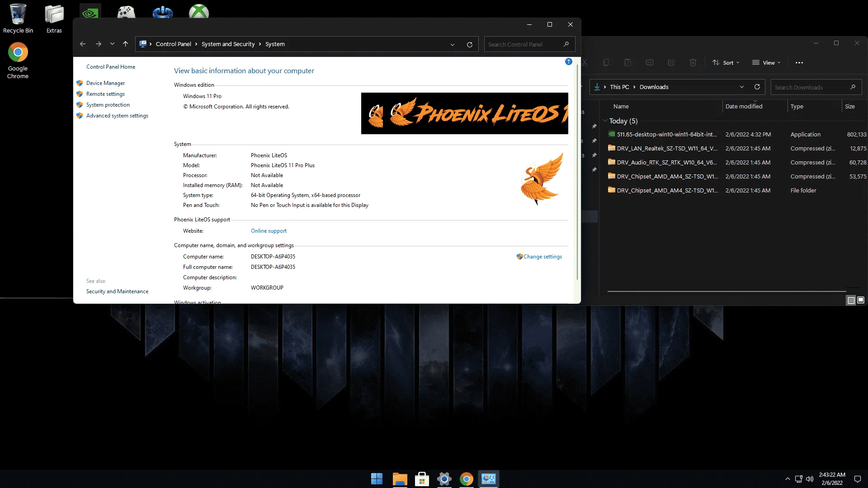Switch Downloads to details view layout icon

click(851, 300)
